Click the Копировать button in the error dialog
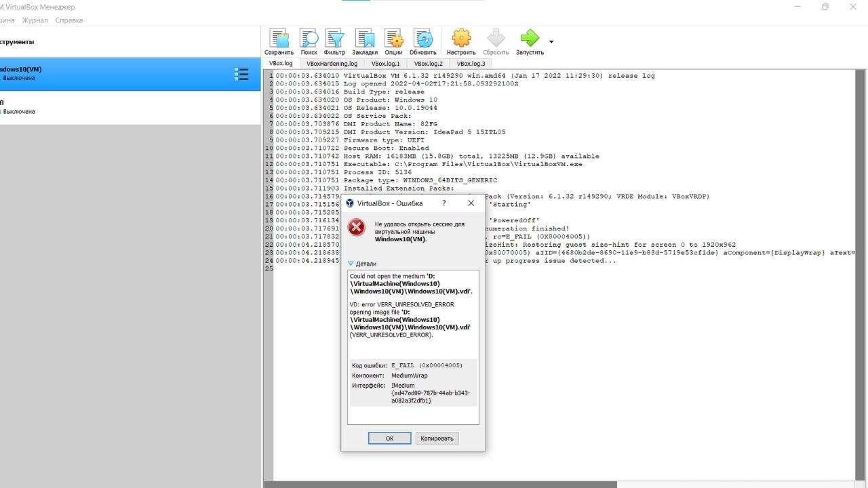The height and width of the screenshot is (488, 868). tap(437, 439)
